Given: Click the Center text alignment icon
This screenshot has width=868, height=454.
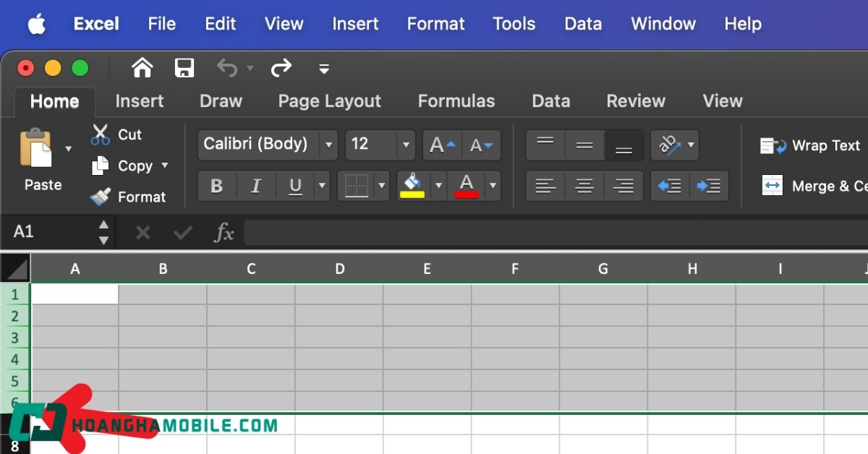Looking at the screenshot, I should pos(584,187).
